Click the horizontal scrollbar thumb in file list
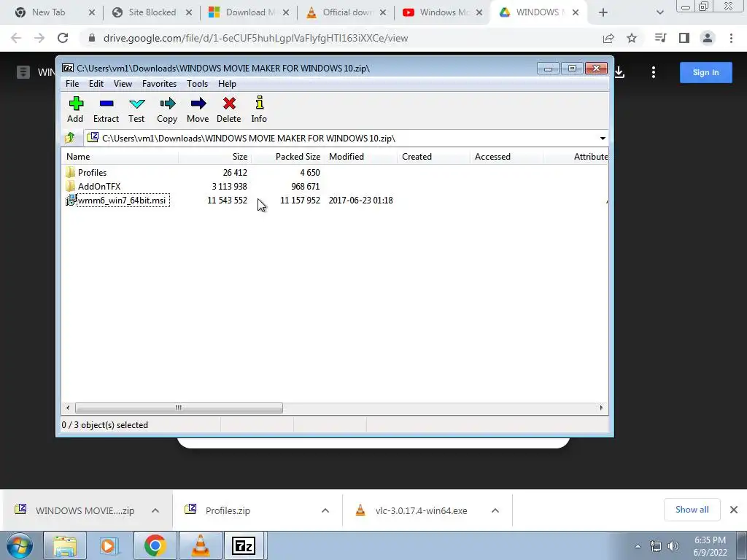 click(x=179, y=408)
